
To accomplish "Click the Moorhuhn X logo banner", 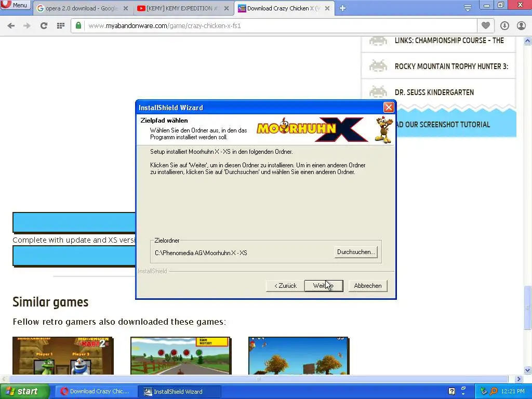I will pos(312,129).
